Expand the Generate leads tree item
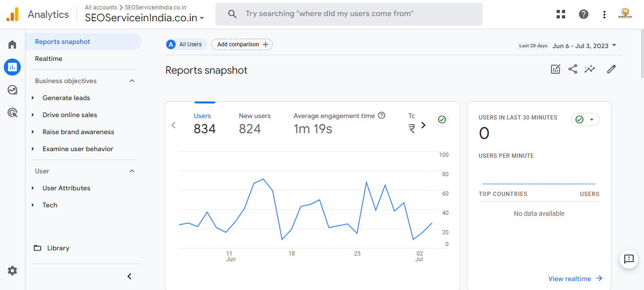 pos(33,98)
